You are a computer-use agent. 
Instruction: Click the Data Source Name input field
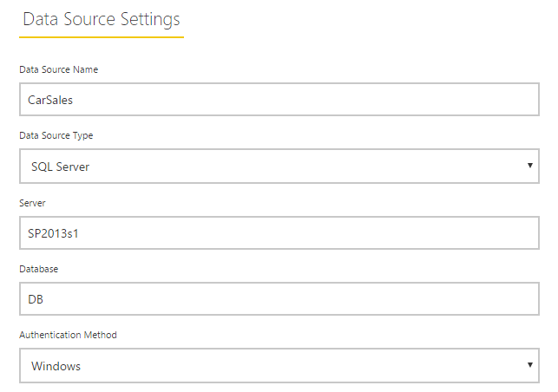point(279,99)
